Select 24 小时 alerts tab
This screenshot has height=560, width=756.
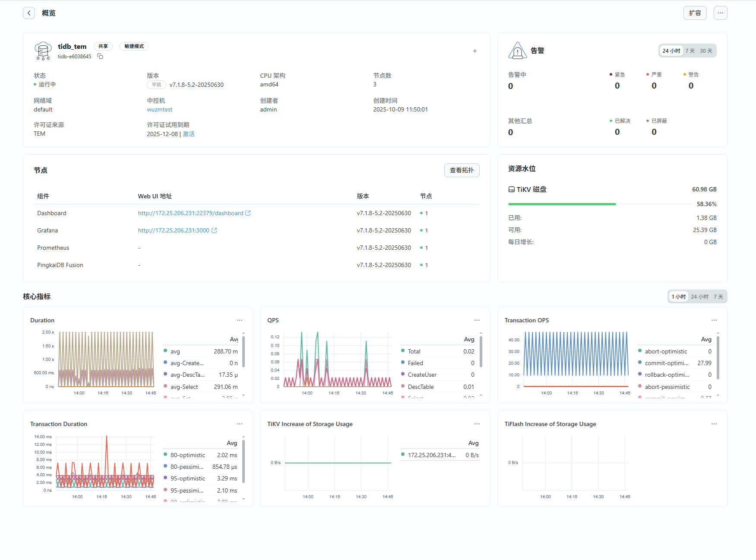671,51
